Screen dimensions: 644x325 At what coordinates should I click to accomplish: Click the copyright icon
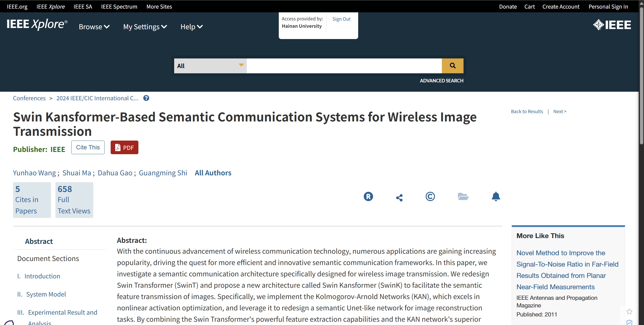(430, 197)
